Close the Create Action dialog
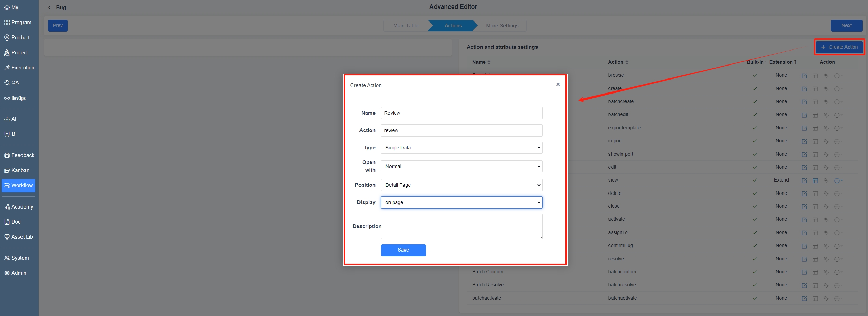 click(x=558, y=84)
